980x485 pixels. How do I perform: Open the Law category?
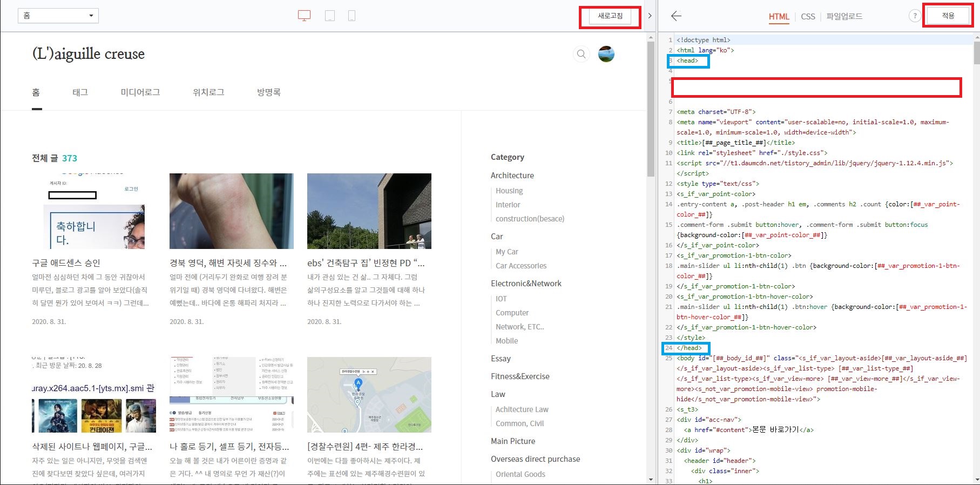click(498, 394)
